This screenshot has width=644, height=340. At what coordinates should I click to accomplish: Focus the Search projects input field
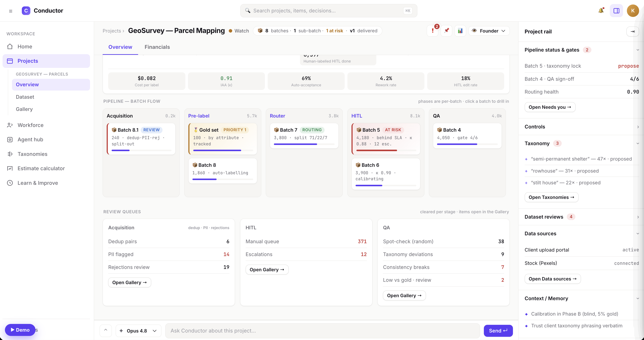pos(328,11)
